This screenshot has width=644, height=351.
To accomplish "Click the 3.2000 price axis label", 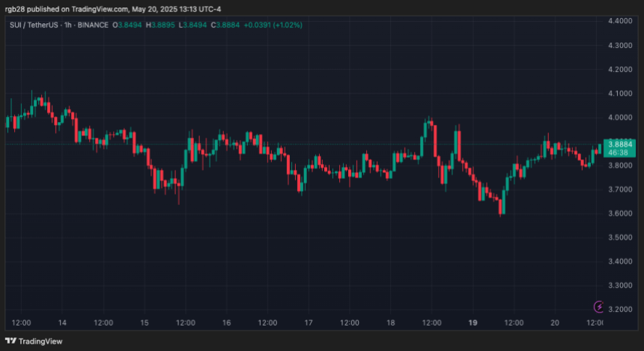I will (x=621, y=310).
